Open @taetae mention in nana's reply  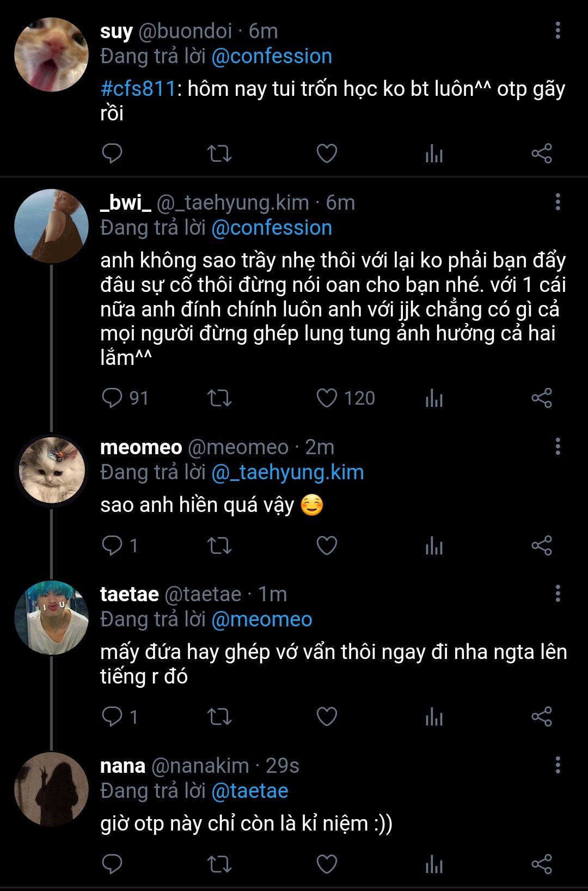coord(249,791)
